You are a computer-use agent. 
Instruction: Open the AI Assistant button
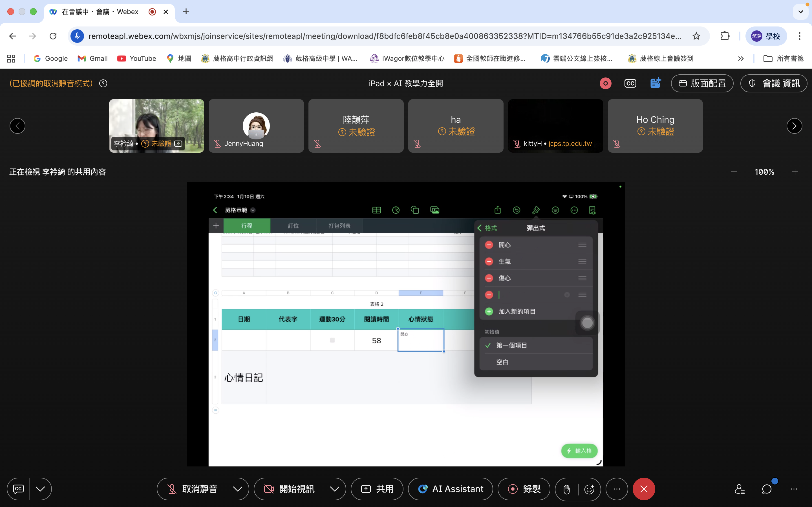[451, 489]
